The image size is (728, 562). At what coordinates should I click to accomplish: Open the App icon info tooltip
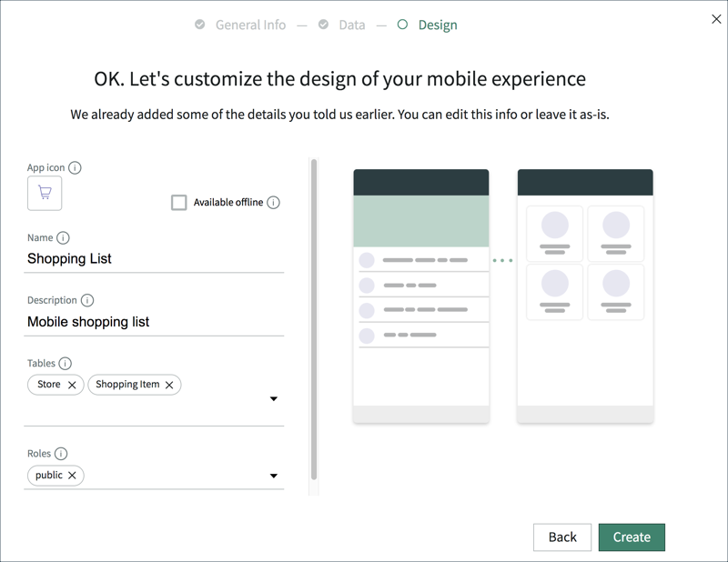[75, 167]
